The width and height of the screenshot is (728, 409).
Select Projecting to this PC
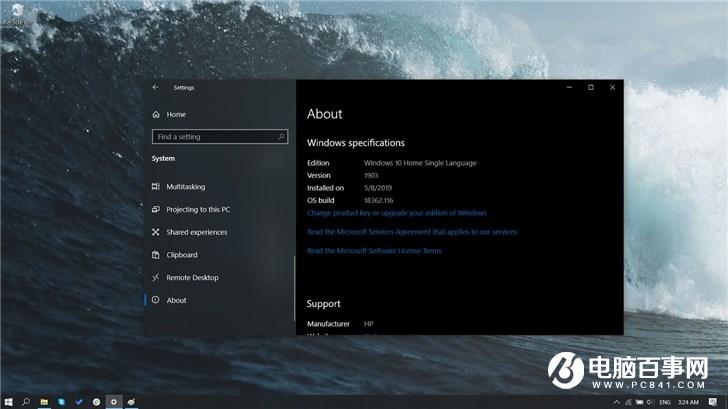pyautogui.click(x=198, y=209)
